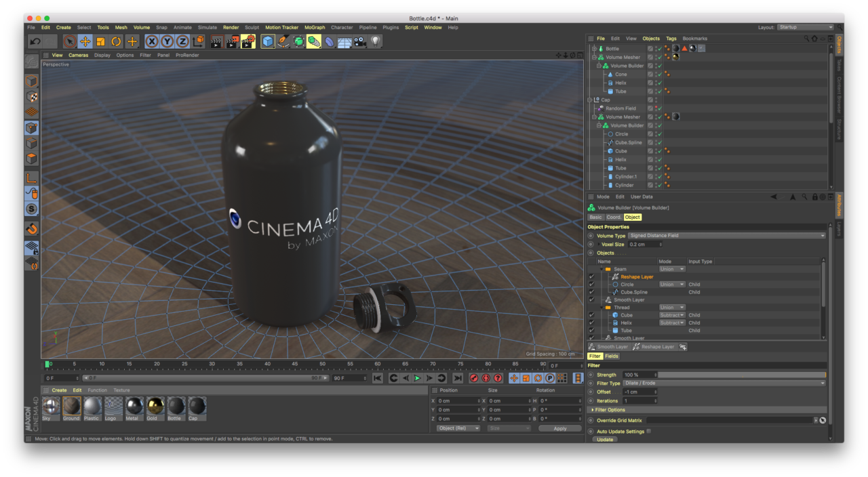Add a Cube primitive from the toolbar

[268, 42]
